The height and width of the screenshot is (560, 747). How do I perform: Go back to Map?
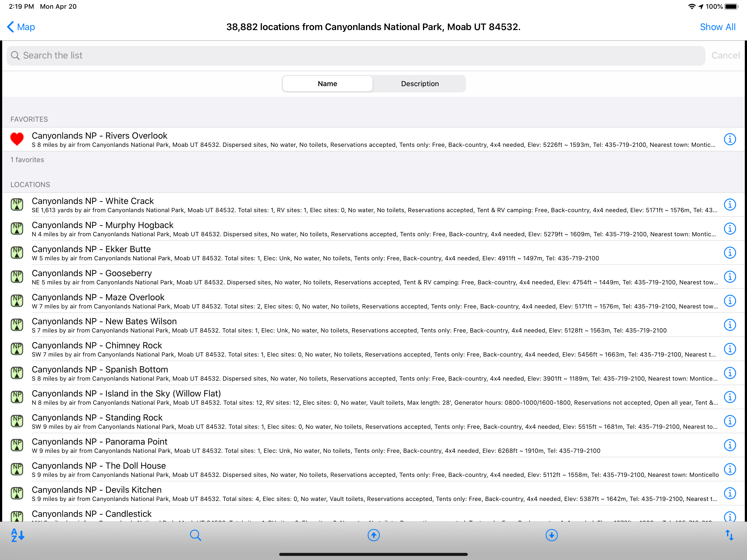point(21,27)
